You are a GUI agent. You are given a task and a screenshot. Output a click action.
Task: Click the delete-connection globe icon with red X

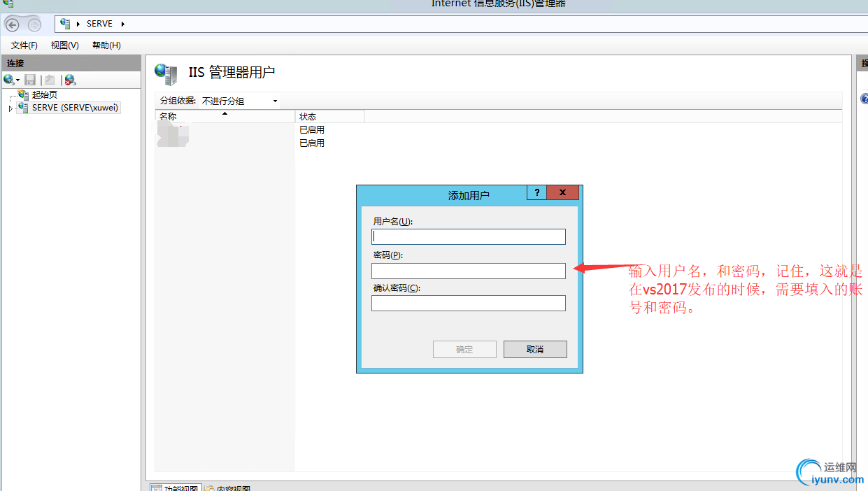69,80
